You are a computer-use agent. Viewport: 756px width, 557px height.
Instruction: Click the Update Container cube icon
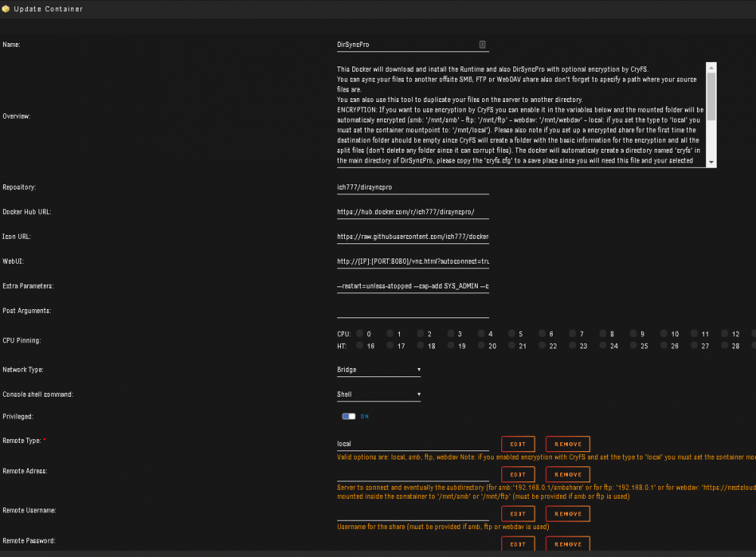(6, 8)
